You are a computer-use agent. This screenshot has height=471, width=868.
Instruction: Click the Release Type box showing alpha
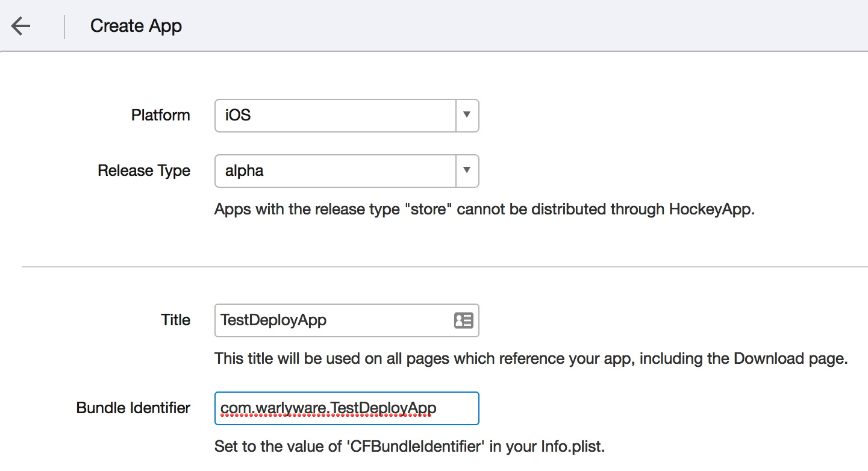click(335, 171)
